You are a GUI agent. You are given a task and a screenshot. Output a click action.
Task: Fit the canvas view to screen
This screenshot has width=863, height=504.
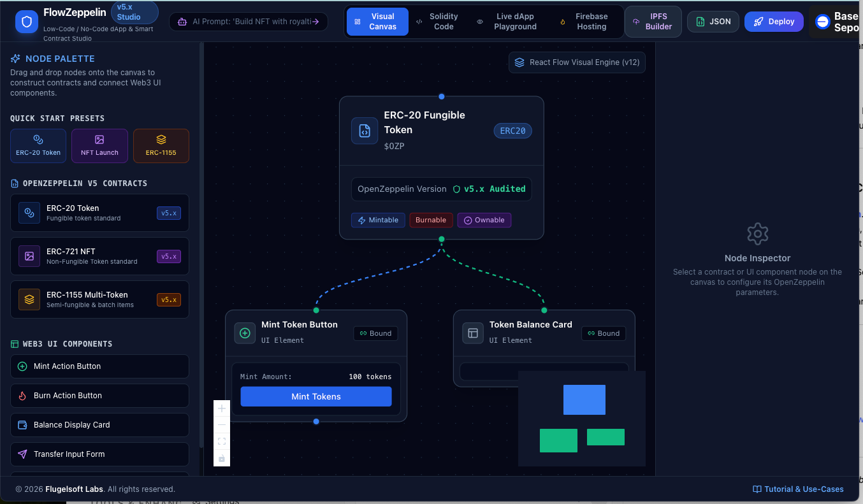(x=222, y=442)
